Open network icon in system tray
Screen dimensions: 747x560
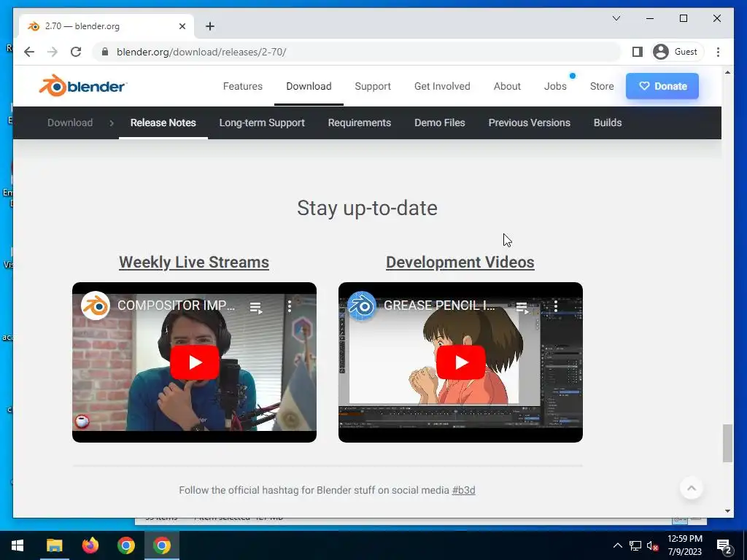click(x=635, y=545)
